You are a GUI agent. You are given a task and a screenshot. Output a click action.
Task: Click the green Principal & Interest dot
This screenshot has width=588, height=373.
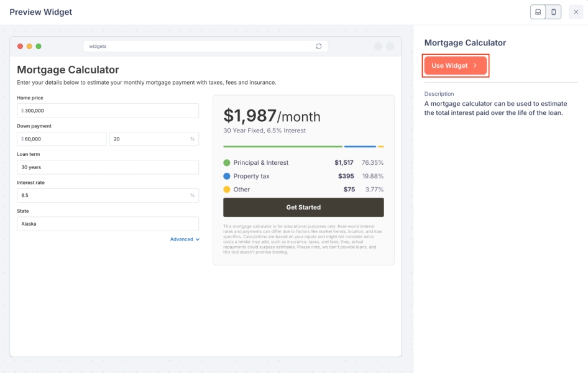point(227,163)
